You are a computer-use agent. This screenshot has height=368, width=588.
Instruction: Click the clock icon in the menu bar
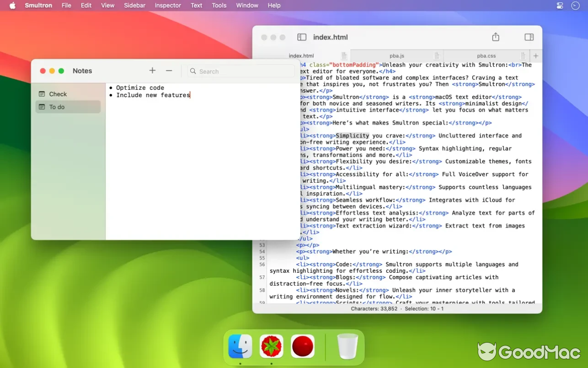[x=575, y=6]
